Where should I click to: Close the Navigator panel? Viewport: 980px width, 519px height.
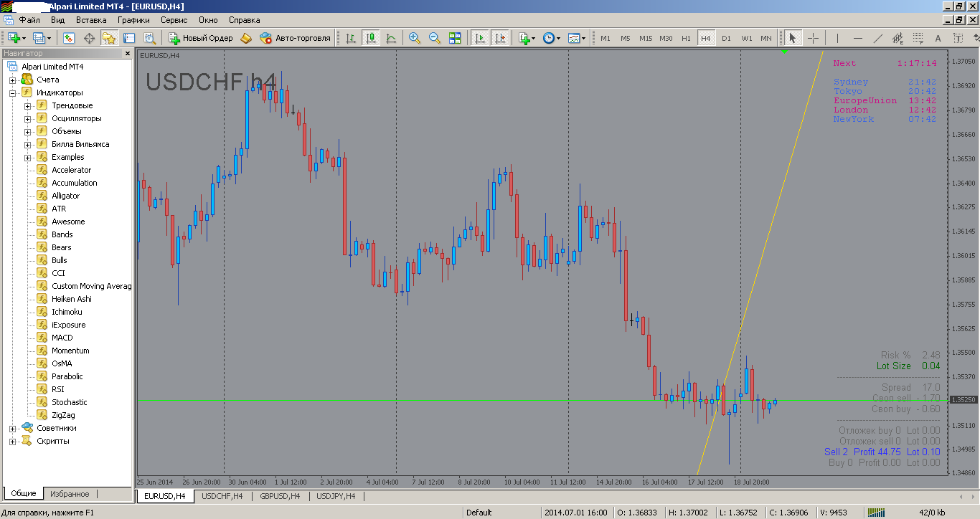click(128, 53)
